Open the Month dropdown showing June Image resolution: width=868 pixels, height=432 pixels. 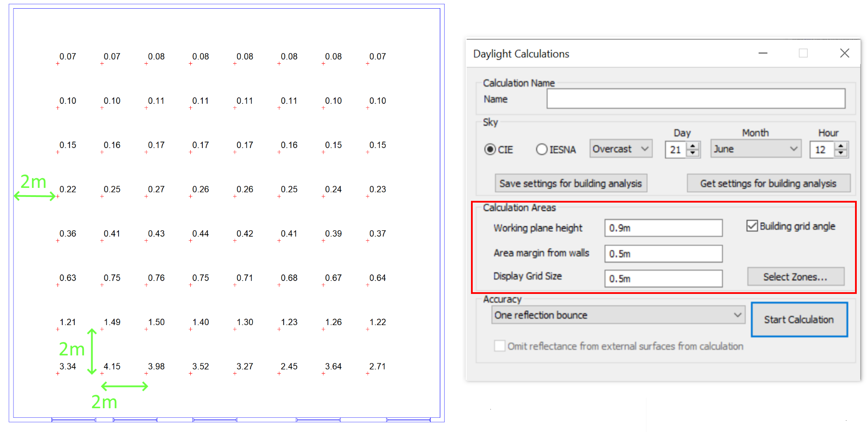pos(756,149)
